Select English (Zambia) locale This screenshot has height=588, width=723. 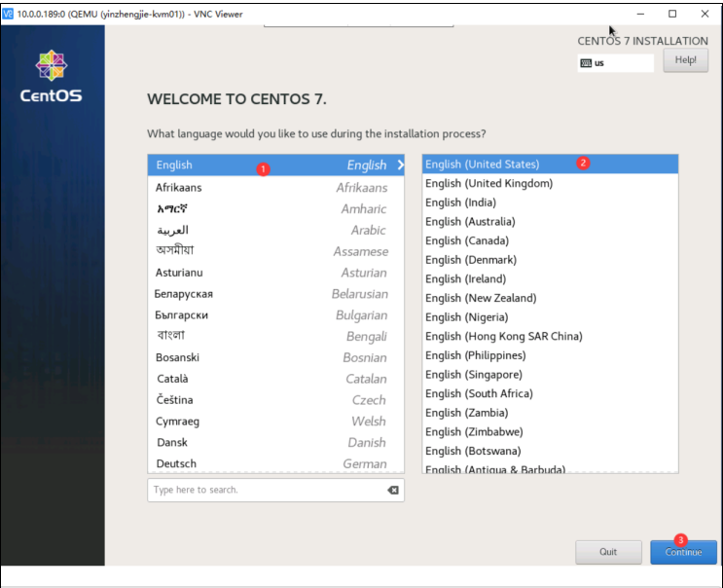550,413
